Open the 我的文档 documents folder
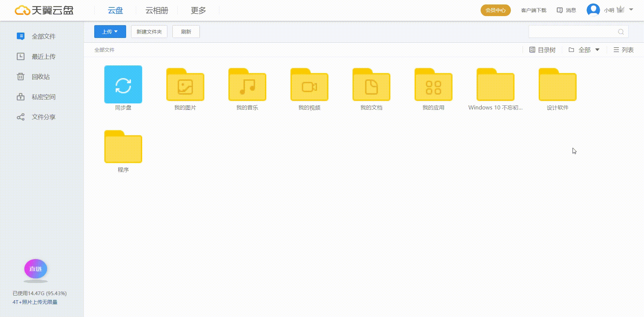Viewport: 644px width, 317px height. (371, 85)
